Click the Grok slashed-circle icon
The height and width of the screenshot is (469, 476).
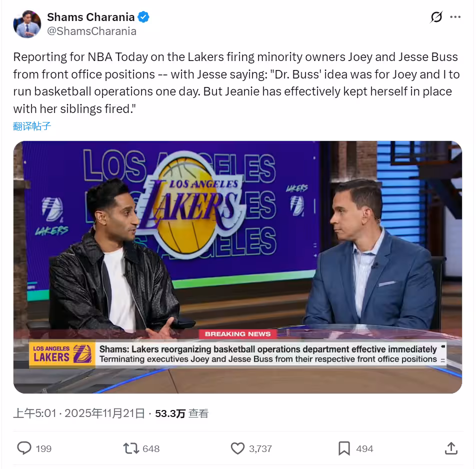coord(436,17)
